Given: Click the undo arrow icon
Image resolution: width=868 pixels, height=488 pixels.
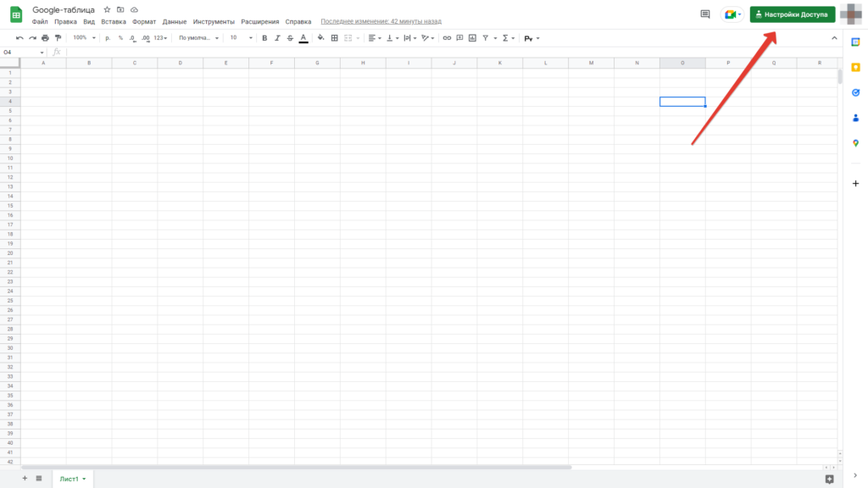Looking at the screenshot, I should click(x=19, y=38).
